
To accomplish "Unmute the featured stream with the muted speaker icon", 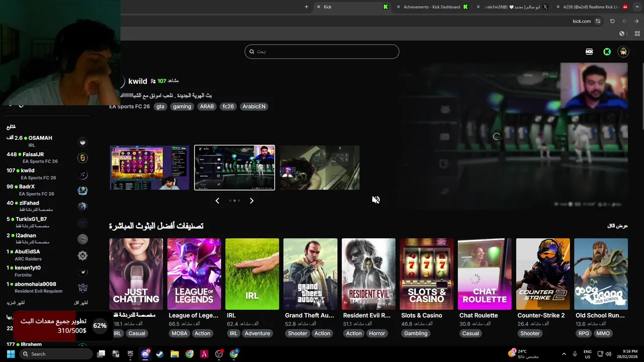I will coord(376,200).
